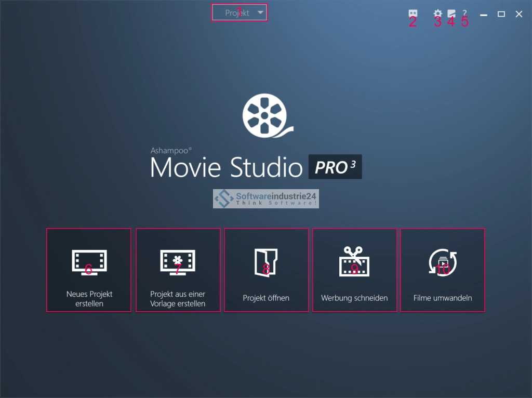Viewport: 532px width, 398px height.
Task: Open settings via the gear icon
Action: click(437, 14)
